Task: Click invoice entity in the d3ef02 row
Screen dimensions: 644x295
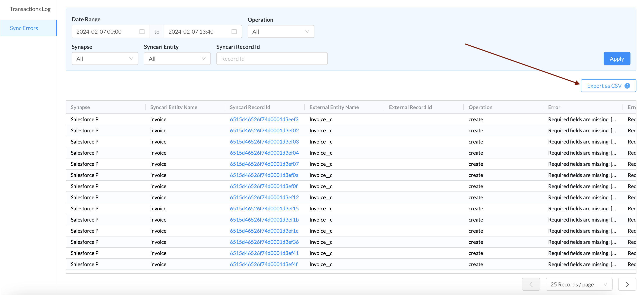Action: click(158, 131)
